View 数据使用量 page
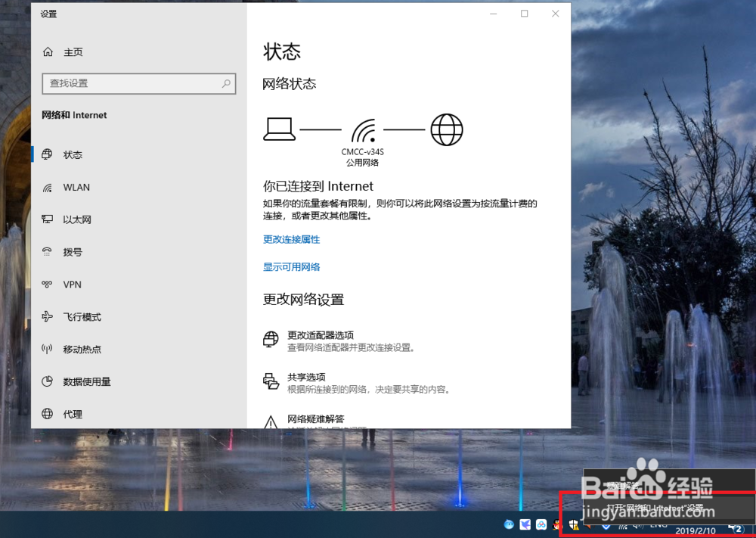The height and width of the screenshot is (538, 756). tap(139, 381)
